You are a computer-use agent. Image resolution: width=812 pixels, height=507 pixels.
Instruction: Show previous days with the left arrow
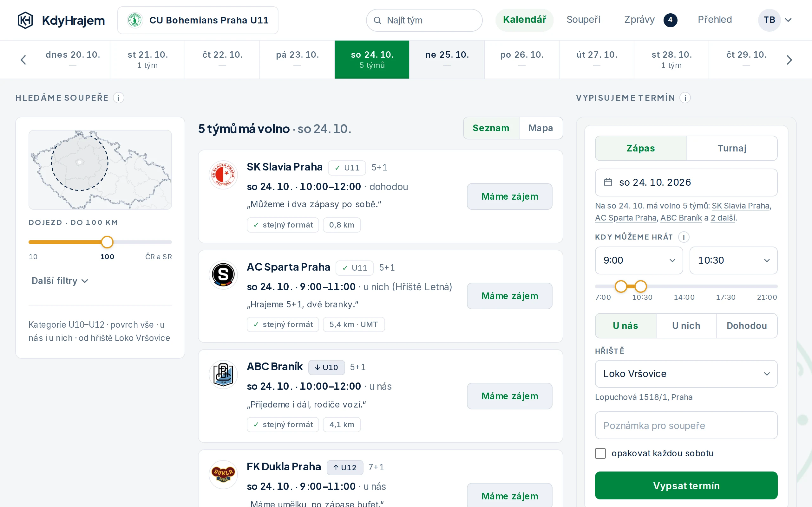(x=23, y=60)
